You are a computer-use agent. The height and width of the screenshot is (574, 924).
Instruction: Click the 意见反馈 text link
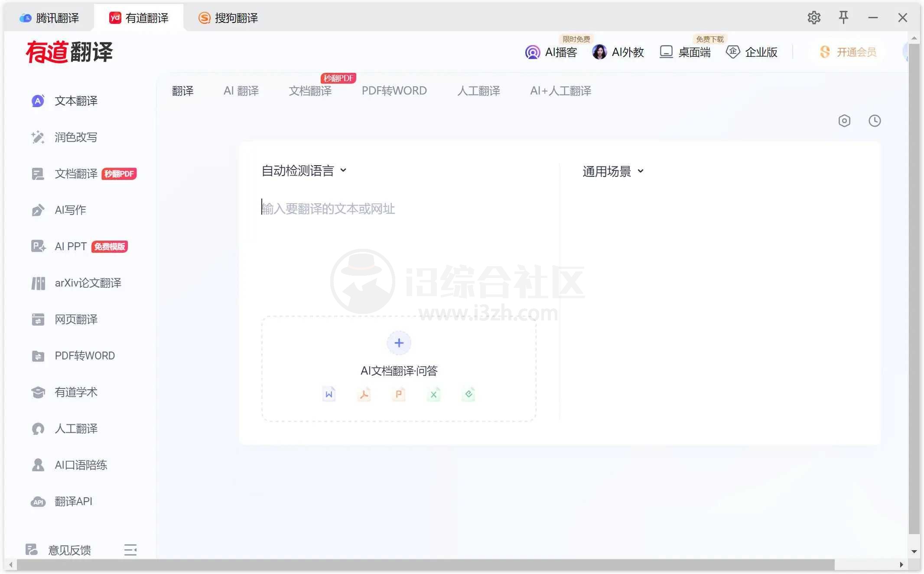[70, 550]
